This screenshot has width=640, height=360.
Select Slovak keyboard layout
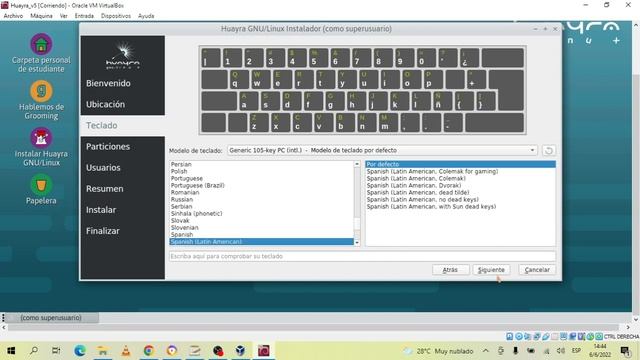180,220
